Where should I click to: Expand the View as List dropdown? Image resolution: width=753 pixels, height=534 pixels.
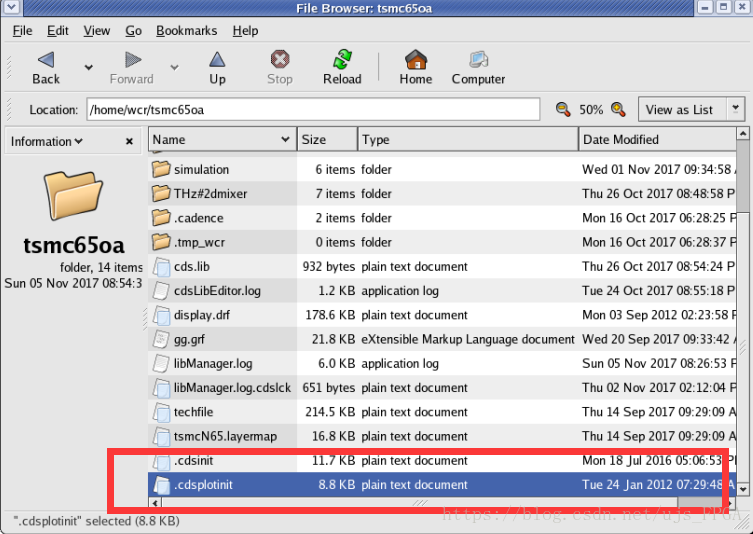point(736,109)
